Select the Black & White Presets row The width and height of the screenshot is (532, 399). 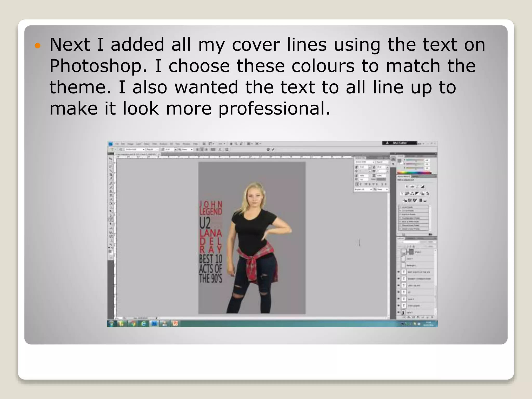click(414, 222)
